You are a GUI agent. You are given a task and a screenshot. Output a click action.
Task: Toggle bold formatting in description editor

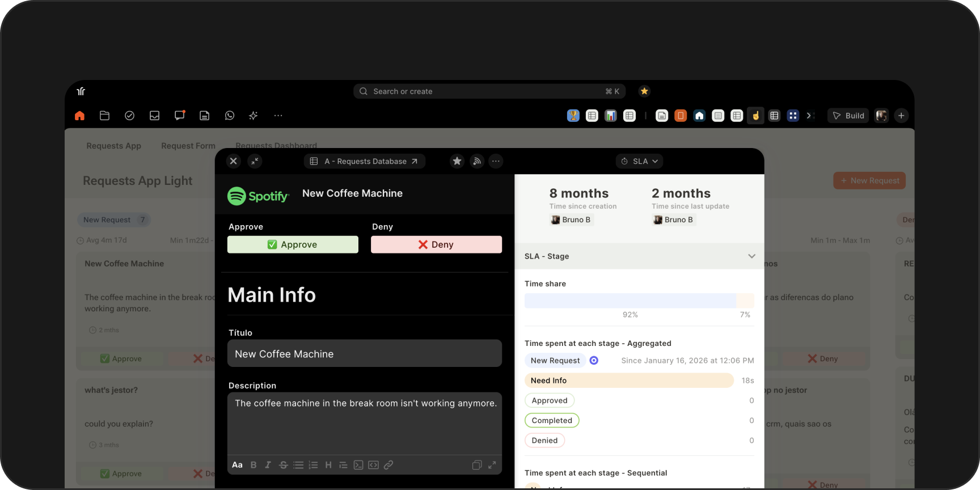click(x=254, y=465)
